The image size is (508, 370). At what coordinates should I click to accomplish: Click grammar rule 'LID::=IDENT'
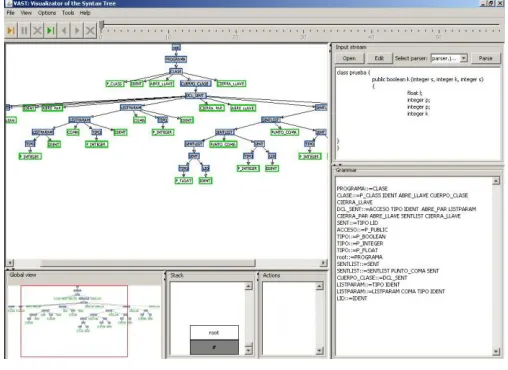pos(352,298)
